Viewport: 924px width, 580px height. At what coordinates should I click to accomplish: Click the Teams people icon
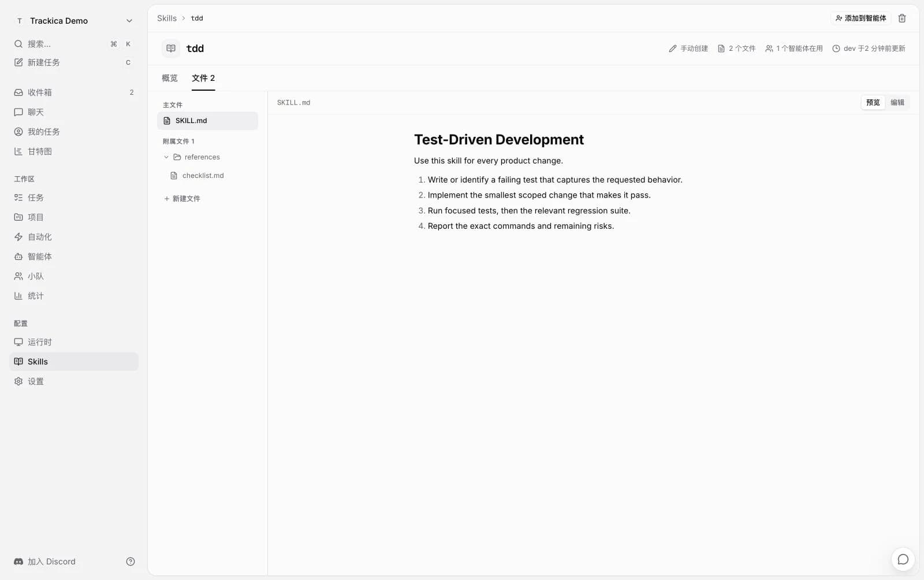[x=18, y=276]
